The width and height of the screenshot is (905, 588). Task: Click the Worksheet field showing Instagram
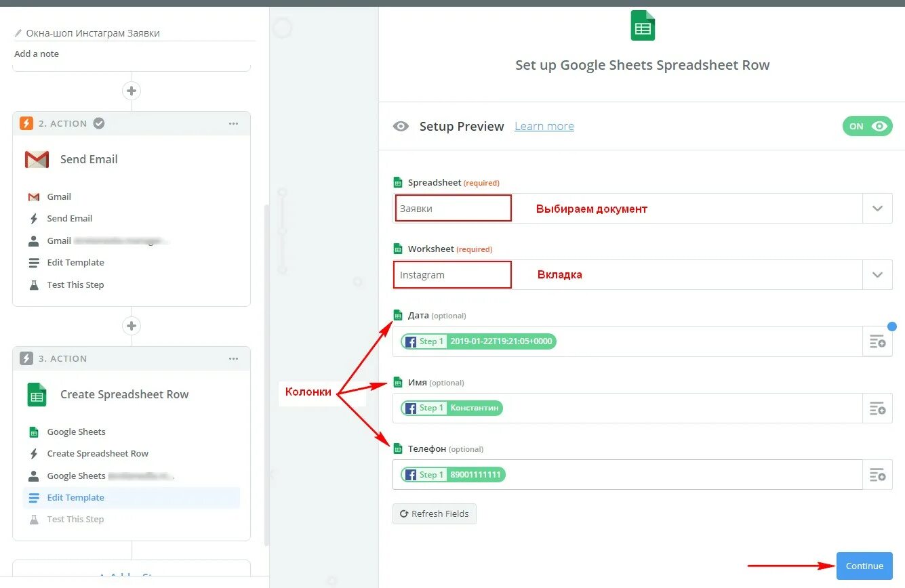(627, 275)
